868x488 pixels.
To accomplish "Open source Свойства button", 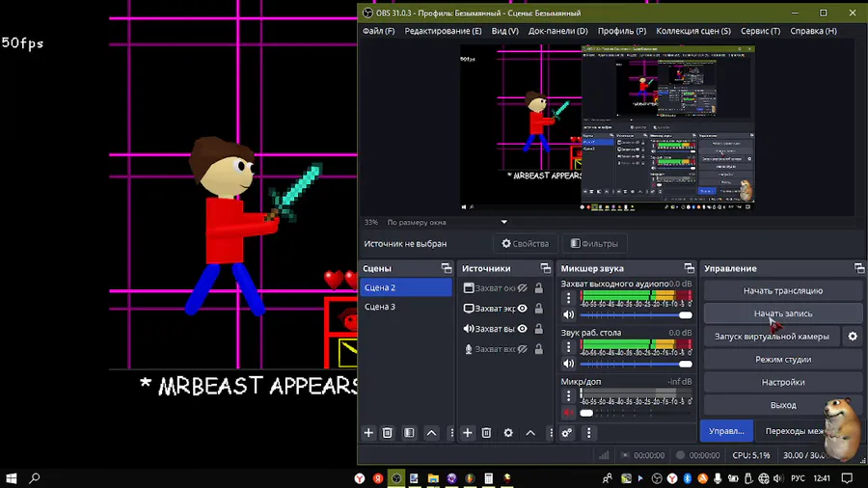I will pyautogui.click(x=526, y=243).
